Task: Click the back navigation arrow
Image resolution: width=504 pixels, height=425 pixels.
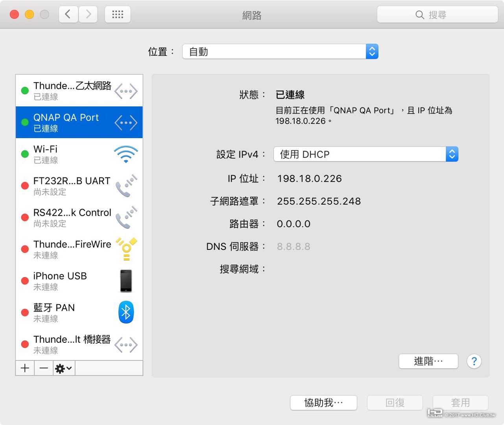Action: [x=68, y=15]
